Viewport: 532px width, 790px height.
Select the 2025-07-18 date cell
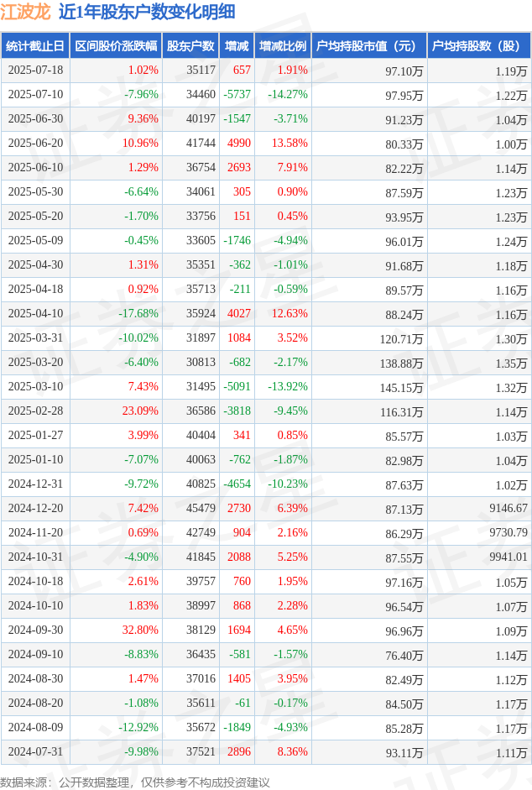(x=36, y=70)
